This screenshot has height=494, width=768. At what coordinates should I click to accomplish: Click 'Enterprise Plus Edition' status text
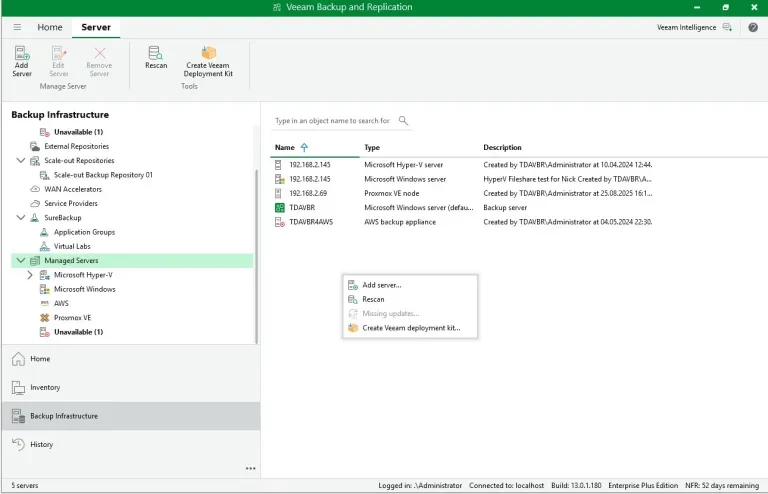point(643,485)
